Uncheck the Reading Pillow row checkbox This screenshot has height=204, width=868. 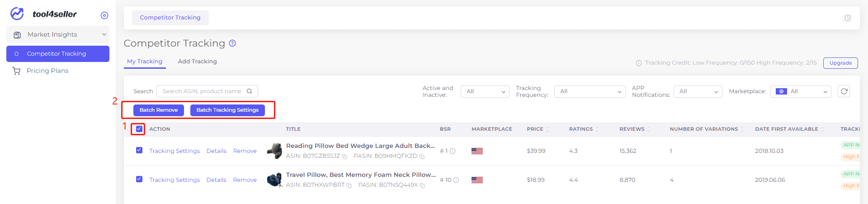click(139, 150)
